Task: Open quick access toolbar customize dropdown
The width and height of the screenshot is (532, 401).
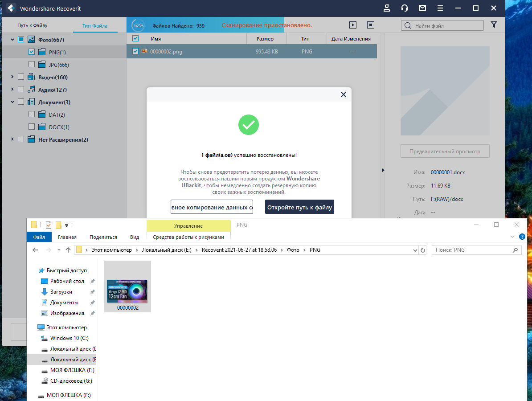Action: coord(66,225)
